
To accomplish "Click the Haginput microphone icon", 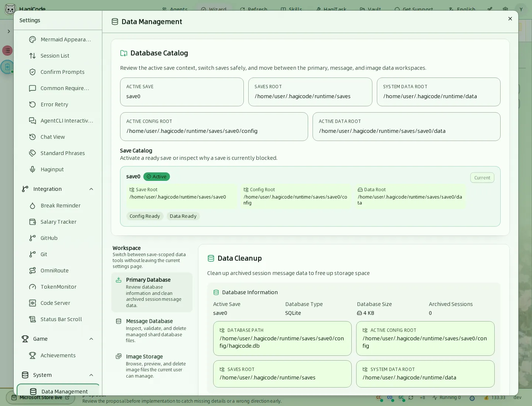I will click(x=33, y=169).
